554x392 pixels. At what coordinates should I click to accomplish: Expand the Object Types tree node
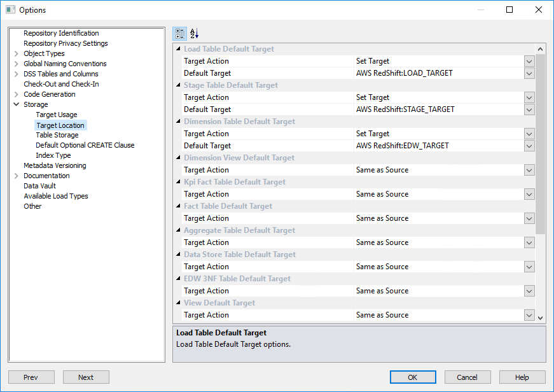[x=16, y=53]
